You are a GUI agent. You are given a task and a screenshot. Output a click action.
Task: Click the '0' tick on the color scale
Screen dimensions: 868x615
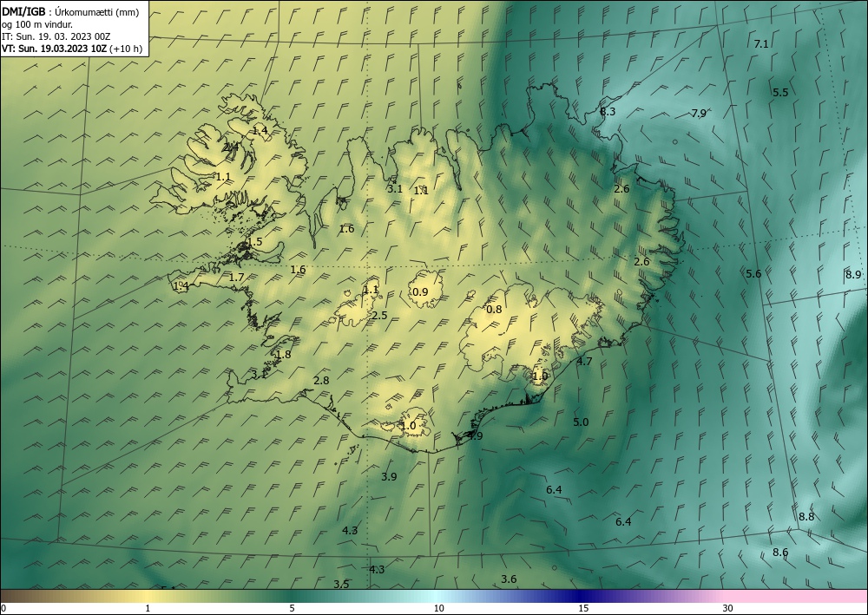click(x=3, y=608)
